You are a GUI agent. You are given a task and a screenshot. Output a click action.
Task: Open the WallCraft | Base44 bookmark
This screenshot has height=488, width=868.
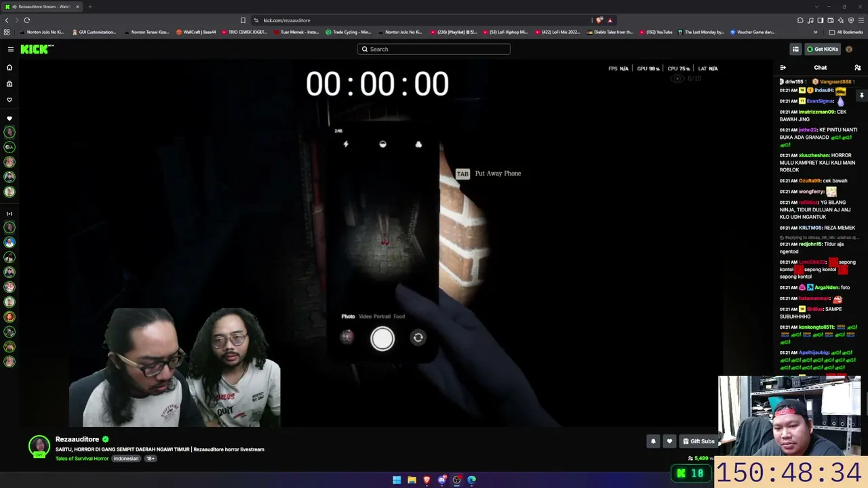[196, 32]
